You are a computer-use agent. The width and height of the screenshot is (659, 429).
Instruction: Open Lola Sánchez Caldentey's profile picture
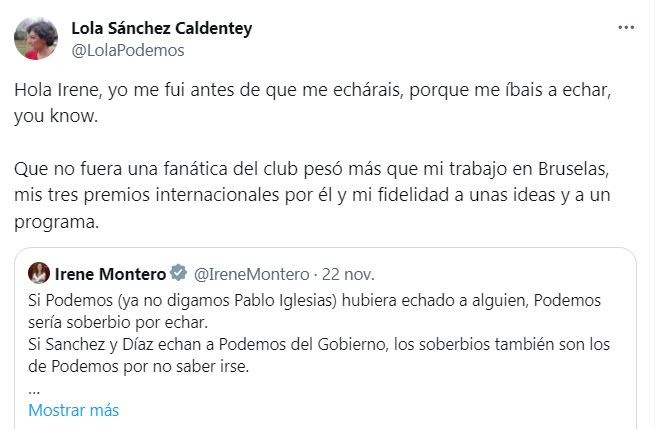pyautogui.click(x=35, y=38)
